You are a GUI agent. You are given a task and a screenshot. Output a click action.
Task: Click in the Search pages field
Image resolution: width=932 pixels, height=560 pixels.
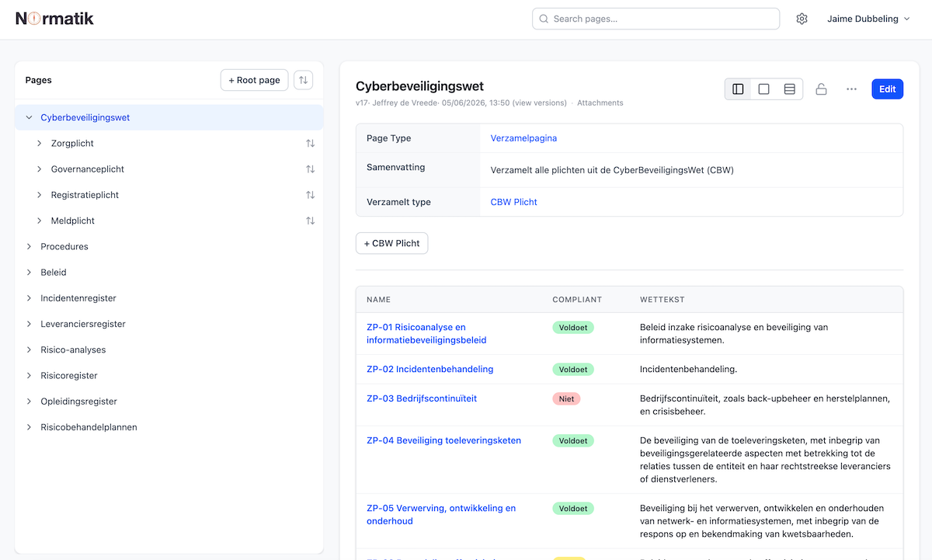[x=656, y=19]
